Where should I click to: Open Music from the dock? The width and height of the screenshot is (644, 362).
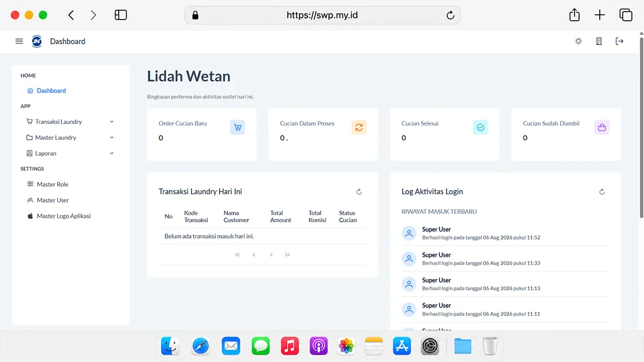[290, 346]
